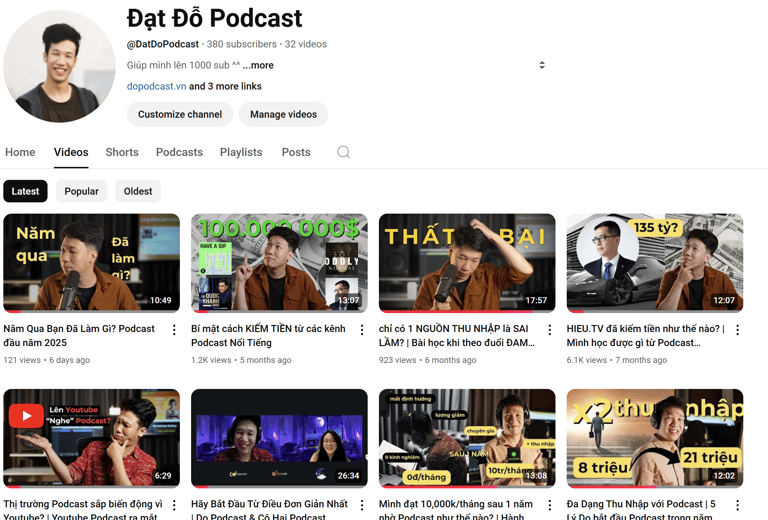This screenshot has height=520, width=768.
Task: Click '6.1K views • 7 months ago' metadata
Action: pos(617,360)
